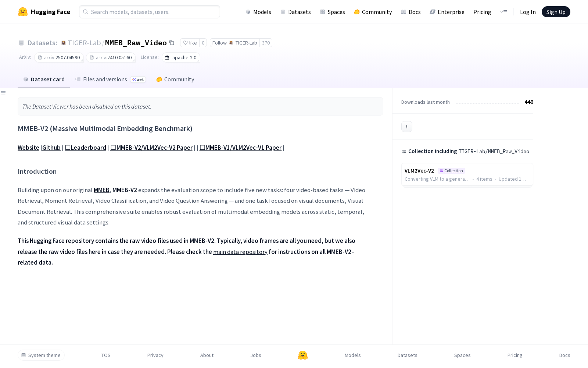Select the Dataset card tab
The width and height of the screenshot is (588, 368).
tap(44, 79)
